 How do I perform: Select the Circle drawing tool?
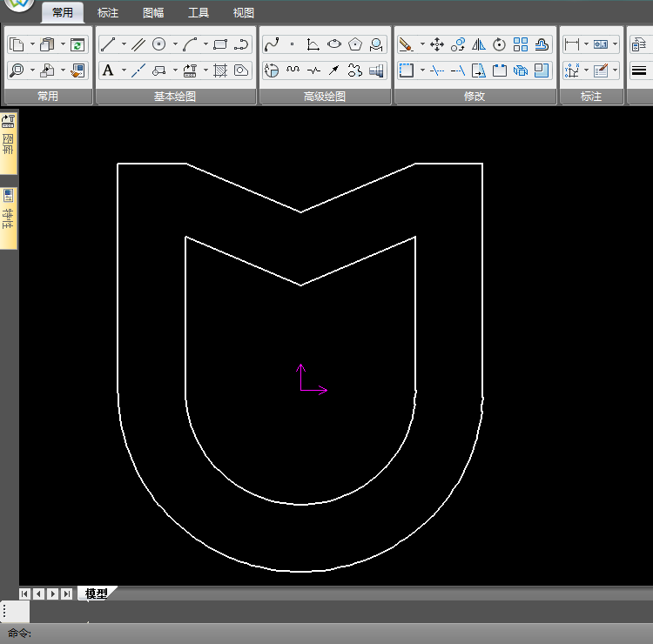coord(159,44)
